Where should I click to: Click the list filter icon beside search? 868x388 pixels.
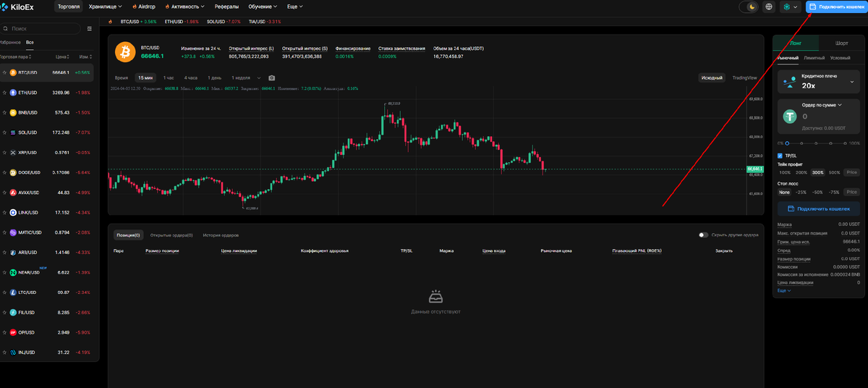[90, 29]
